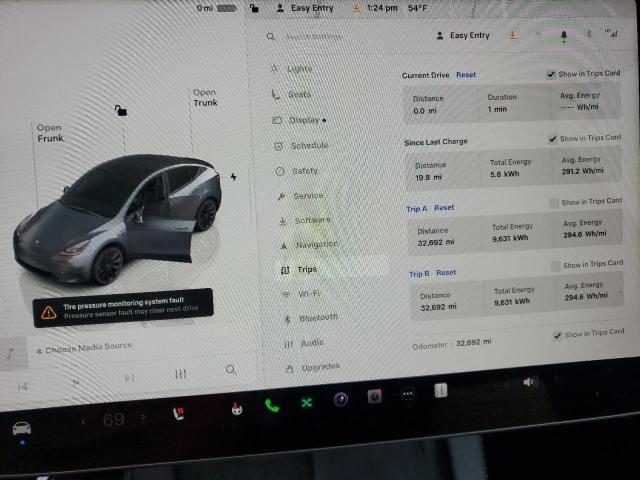Open the Easy Entry profile in settings header

tap(463, 36)
